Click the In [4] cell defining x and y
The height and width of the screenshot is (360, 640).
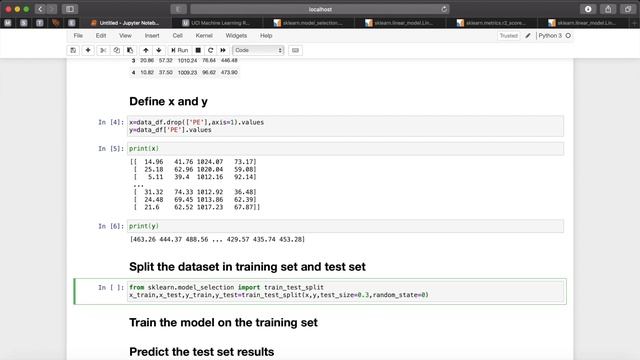pyautogui.click(x=345, y=126)
